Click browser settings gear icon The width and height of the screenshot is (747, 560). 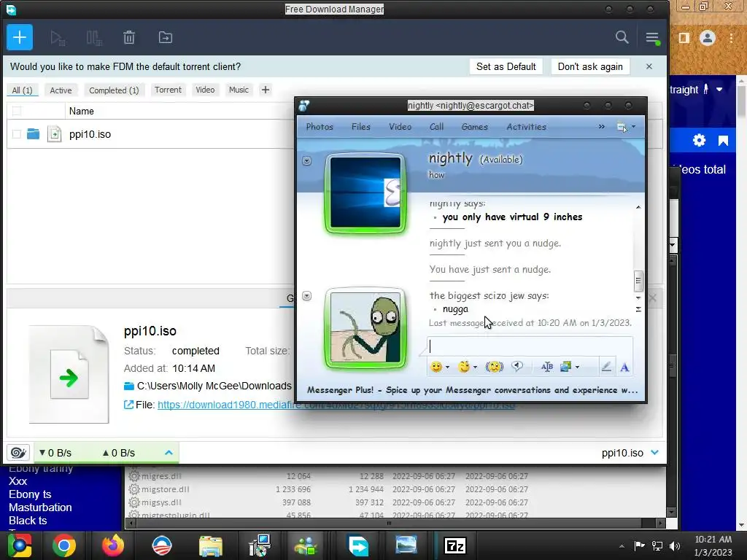point(699,141)
